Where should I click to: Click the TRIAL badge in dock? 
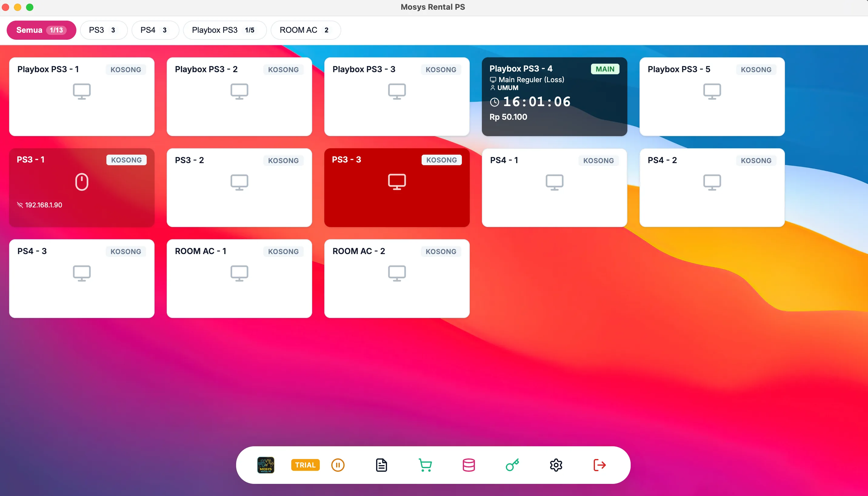[305, 465]
